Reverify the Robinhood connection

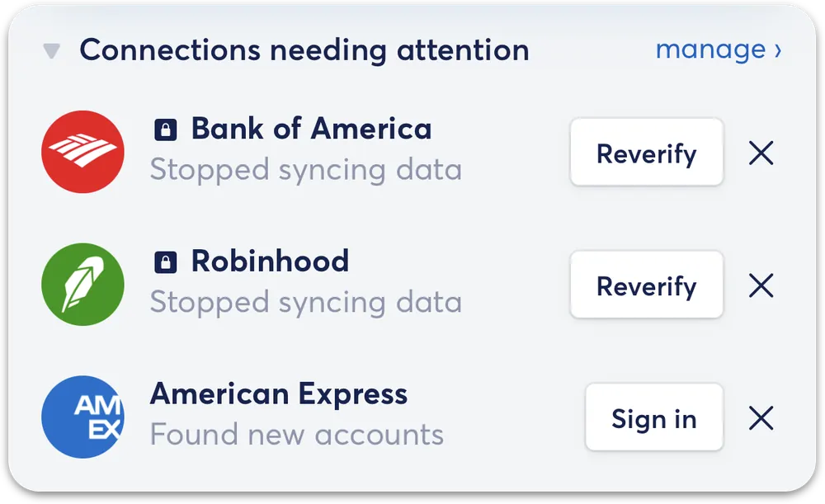point(647,285)
